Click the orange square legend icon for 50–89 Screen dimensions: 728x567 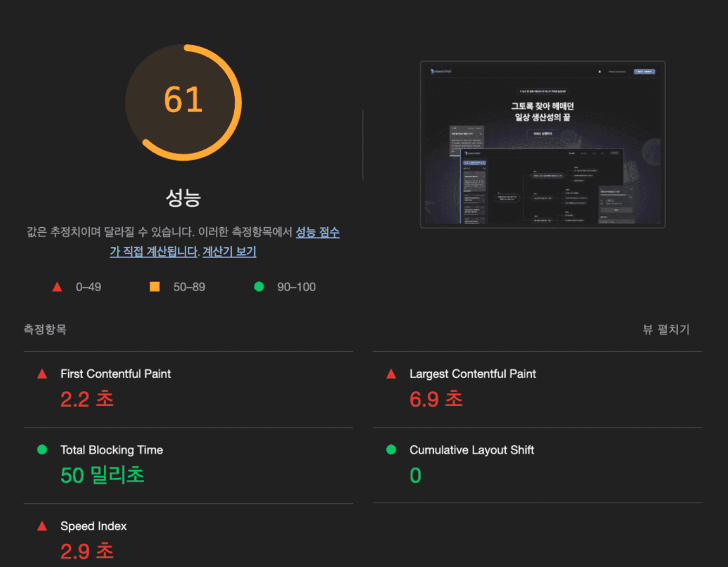click(x=155, y=287)
